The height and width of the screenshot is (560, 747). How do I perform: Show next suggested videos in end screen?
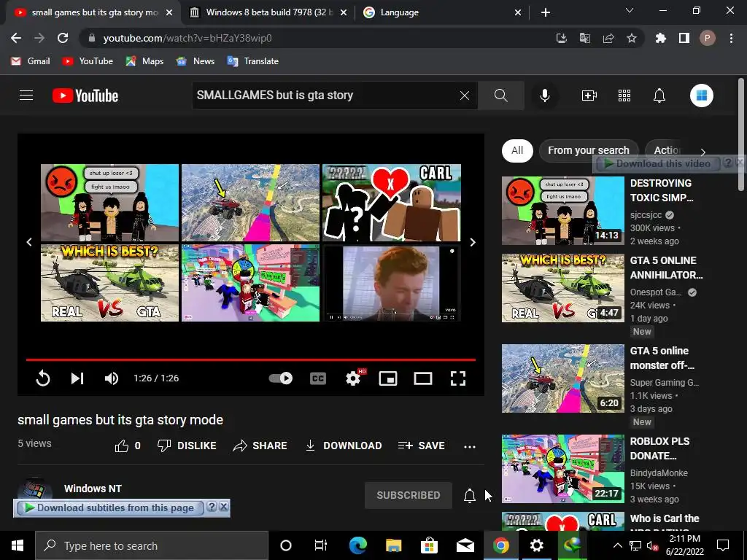click(x=473, y=242)
